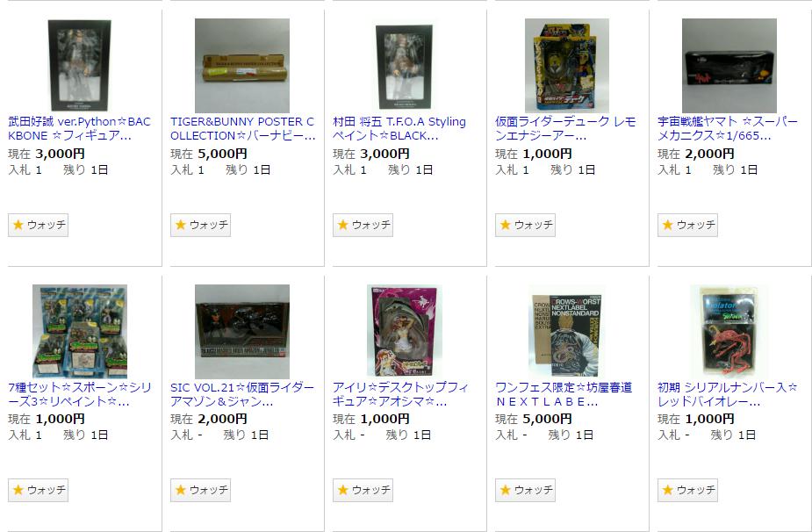Click watch star for 宇宙戦艦ヤマト item
The height and width of the screenshot is (532, 812).
687,225
